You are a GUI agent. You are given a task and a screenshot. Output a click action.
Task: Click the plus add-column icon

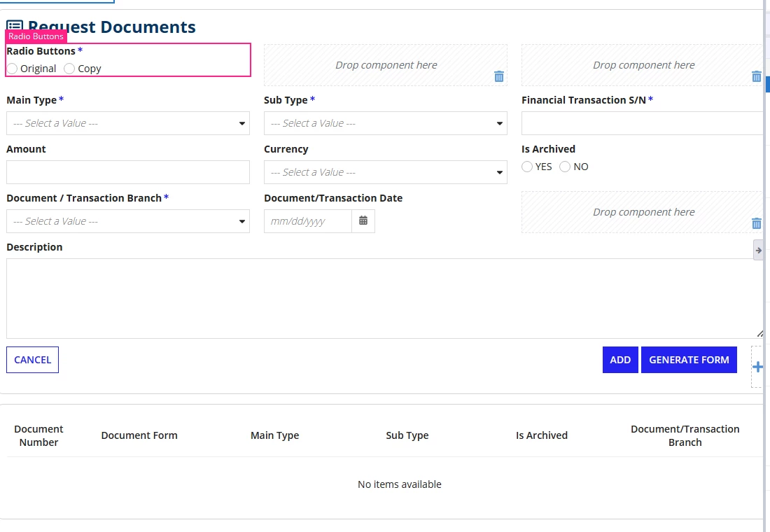[x=757, y=367]
